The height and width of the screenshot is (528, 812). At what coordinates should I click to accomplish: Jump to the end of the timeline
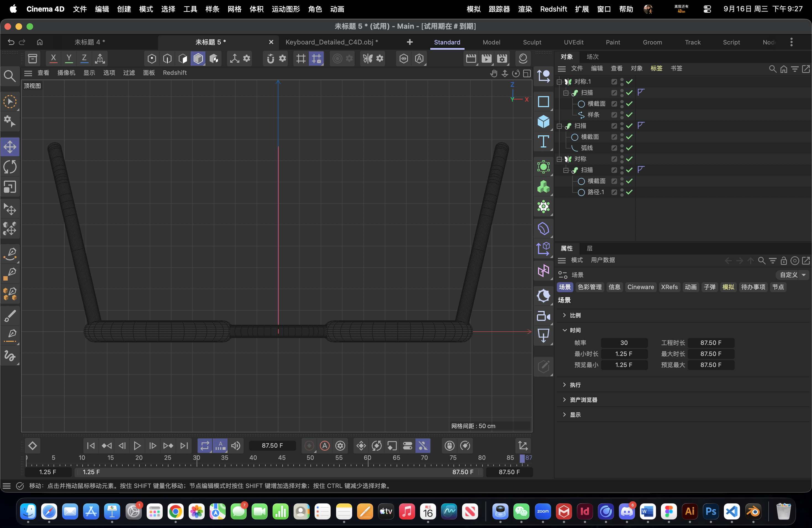[x=184, y=445]
